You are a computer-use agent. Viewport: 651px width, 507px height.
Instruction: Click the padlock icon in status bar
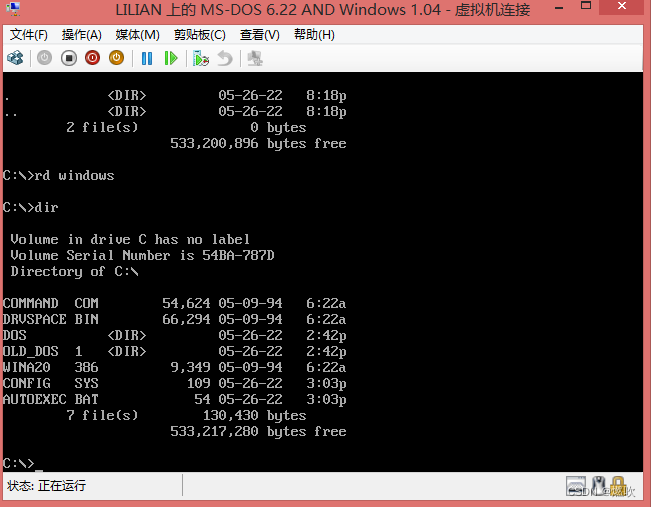(618, 486)
